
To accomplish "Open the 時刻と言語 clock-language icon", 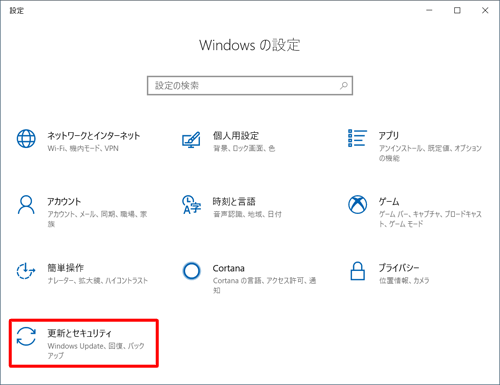I will [191, 205].
